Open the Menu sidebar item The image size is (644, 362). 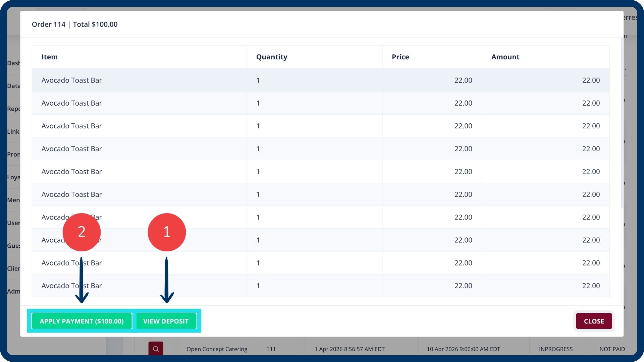point(13,200)
